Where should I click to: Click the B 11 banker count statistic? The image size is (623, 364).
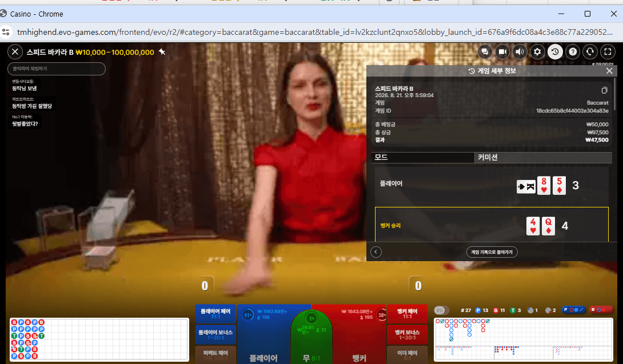499,310
